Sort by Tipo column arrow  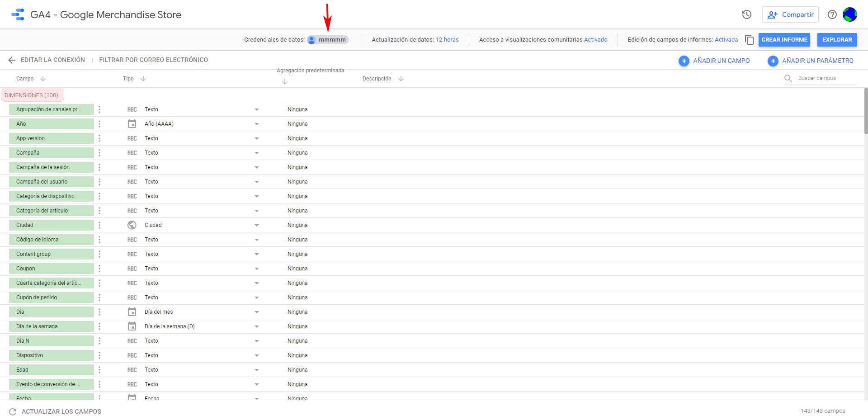(x=143, y=79)
